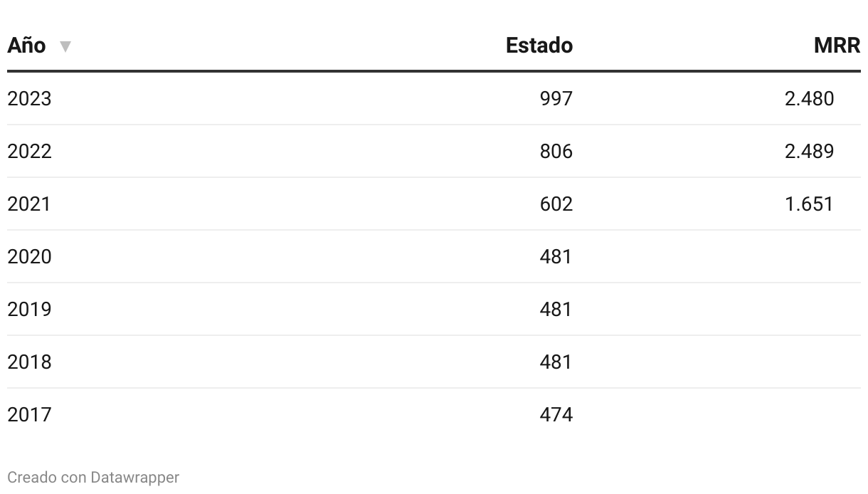Click the MRR value 2.489

tap(809, 151)
